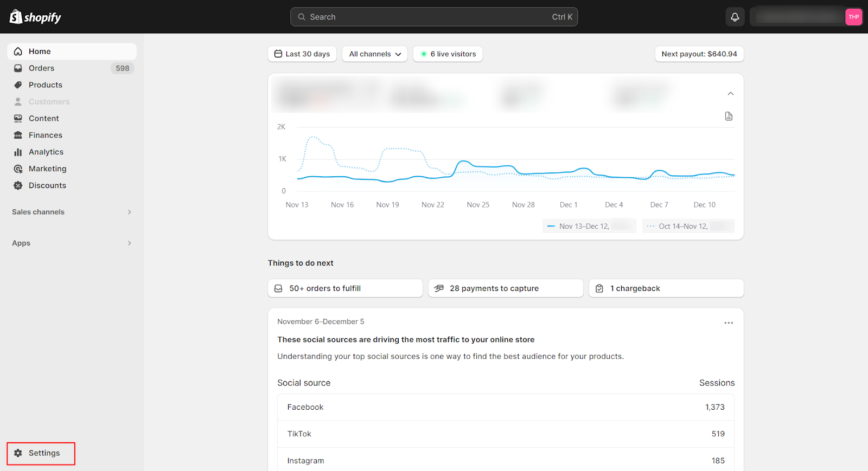Click the Home house icon

pyautogui.click(x=18, y=51)
